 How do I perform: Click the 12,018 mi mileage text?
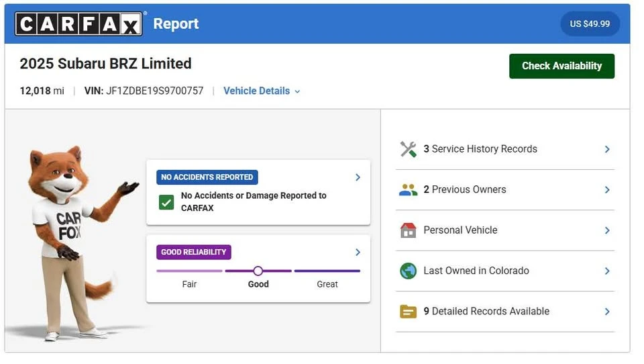(x=42, y=91)
